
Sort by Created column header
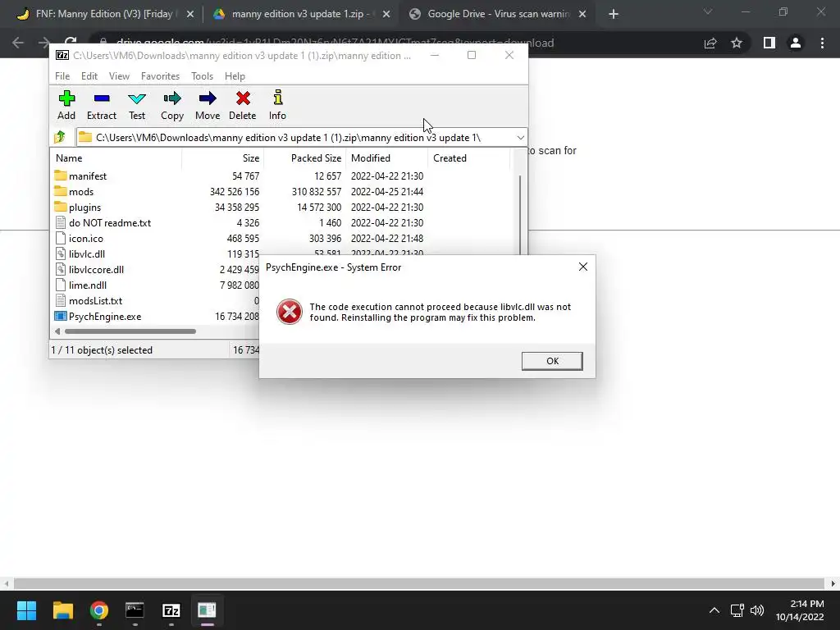(x=468, y=158)
